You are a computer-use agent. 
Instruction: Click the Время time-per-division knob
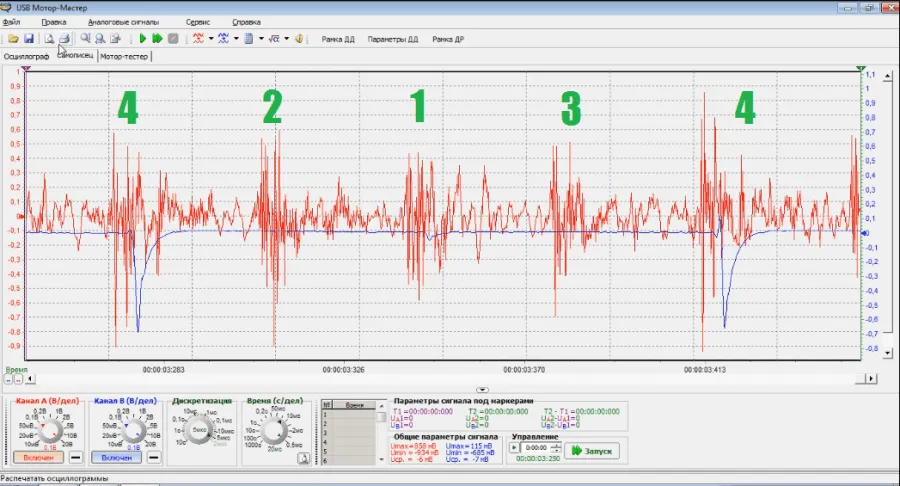click(x=274, y=430)
